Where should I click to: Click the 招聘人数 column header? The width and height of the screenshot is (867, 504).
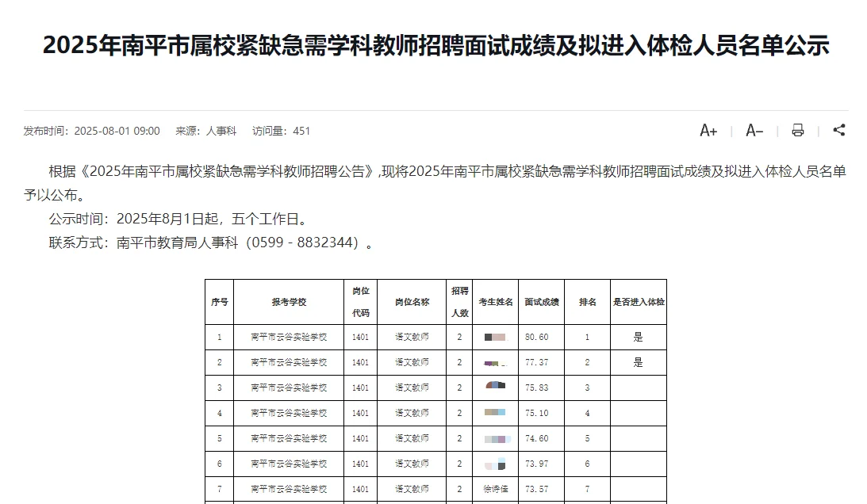(x=459, y=302)
